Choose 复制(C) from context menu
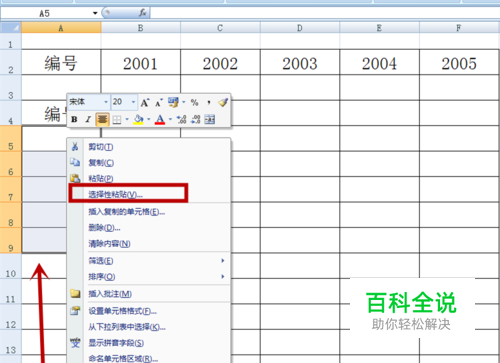 pyautogui.click(x=149, y=163)
